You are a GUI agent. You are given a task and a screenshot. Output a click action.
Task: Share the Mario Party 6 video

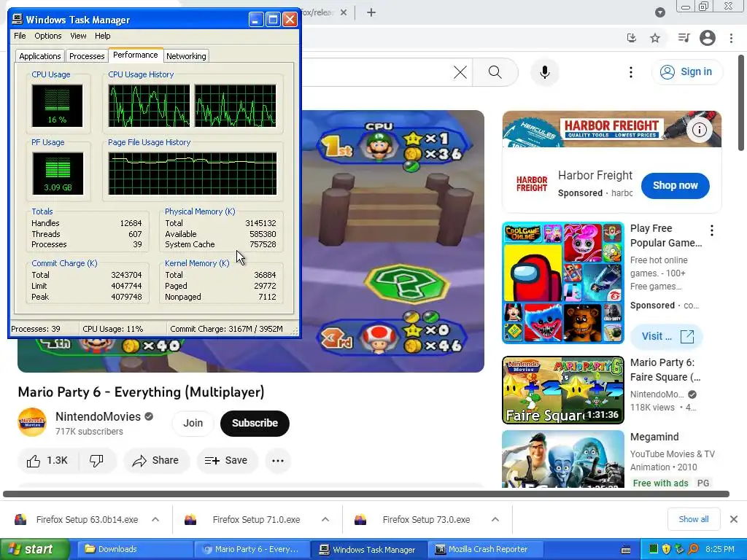[x=156, y=461]
